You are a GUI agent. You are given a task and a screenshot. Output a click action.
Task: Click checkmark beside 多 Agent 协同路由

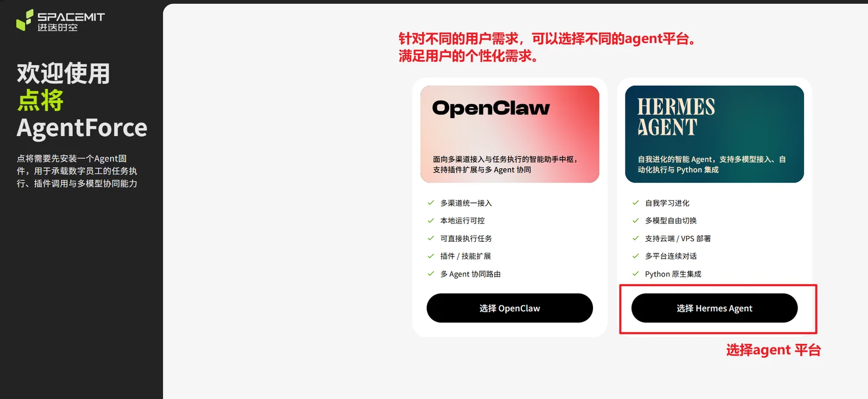pyautogui.click(x=431, y=274)
